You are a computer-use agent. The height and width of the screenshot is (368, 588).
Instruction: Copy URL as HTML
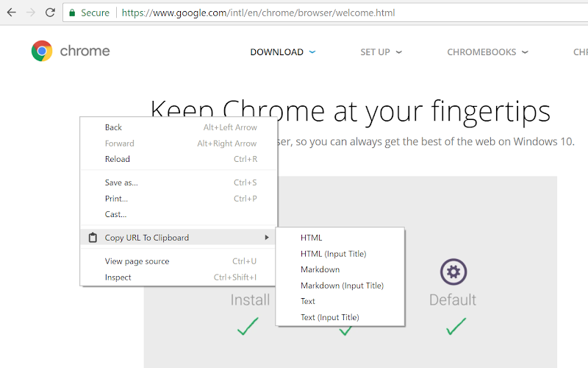[340, 238]
